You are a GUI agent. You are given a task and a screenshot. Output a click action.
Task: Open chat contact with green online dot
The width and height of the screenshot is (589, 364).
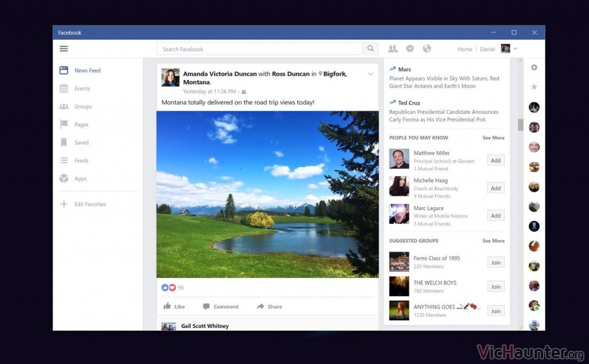(x=534, y=305)
